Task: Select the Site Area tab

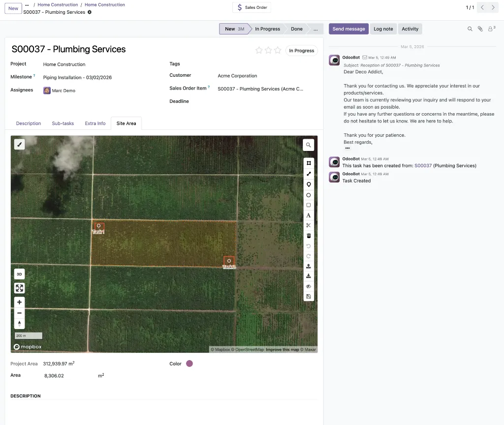Action: point(126,123)
